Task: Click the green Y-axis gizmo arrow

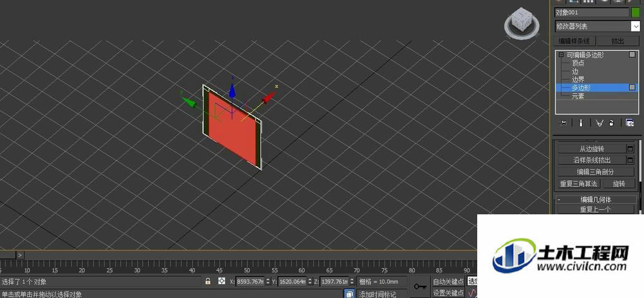Action: coord(189,102)
